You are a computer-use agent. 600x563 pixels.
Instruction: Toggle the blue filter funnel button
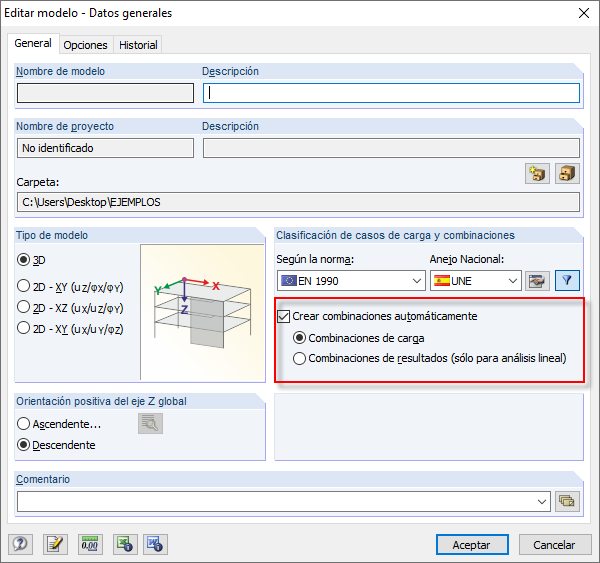(567, 281)
